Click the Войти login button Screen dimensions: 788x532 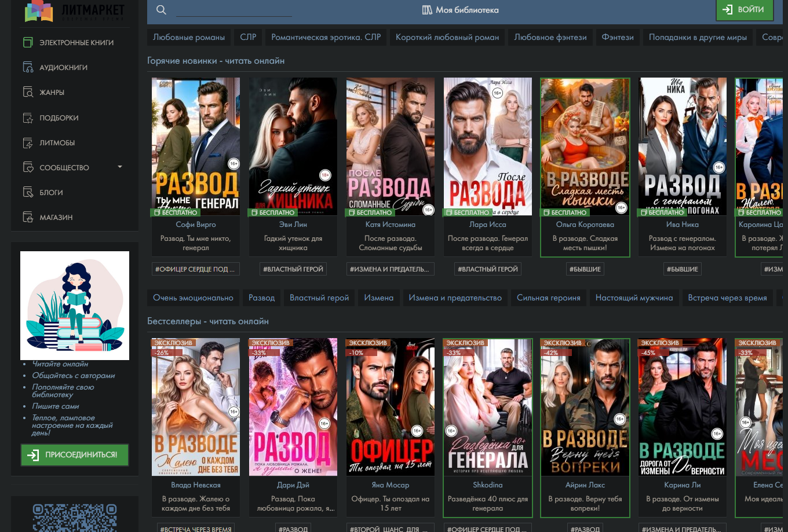(x=745, y=10)
